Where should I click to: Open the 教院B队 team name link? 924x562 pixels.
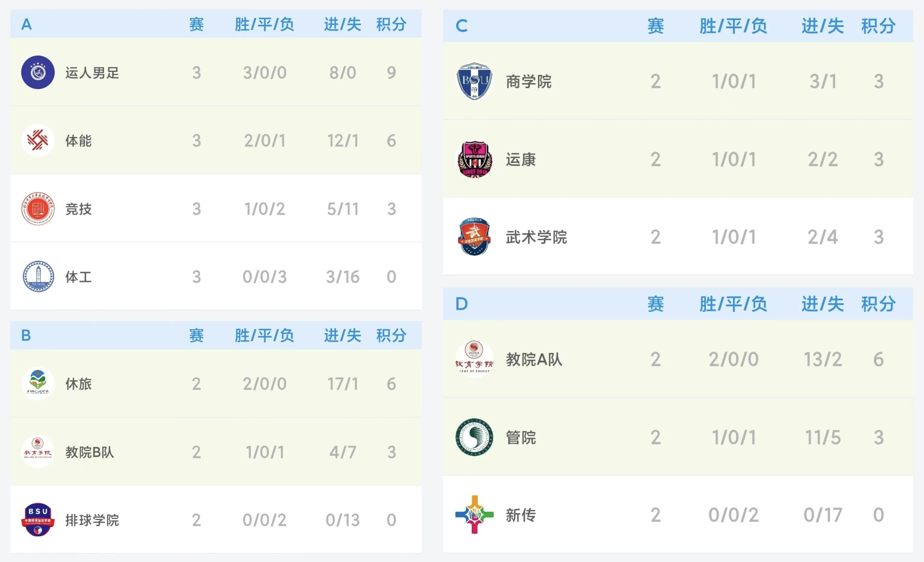(x=90, y=452)
